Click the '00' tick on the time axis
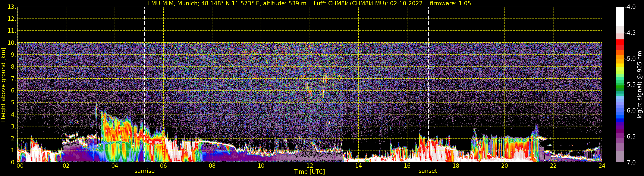Image resolution: width=644 pixels, height=176 pixels. click(x=20, y=166)
